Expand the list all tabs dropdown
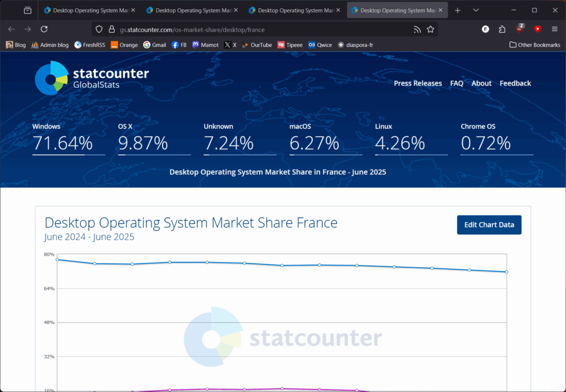Viewport: 566px width, 392px height. [x=476, y=10]
